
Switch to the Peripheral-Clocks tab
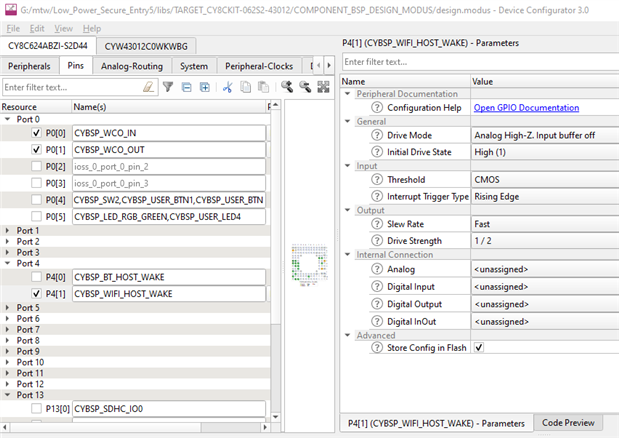[259, 66]
